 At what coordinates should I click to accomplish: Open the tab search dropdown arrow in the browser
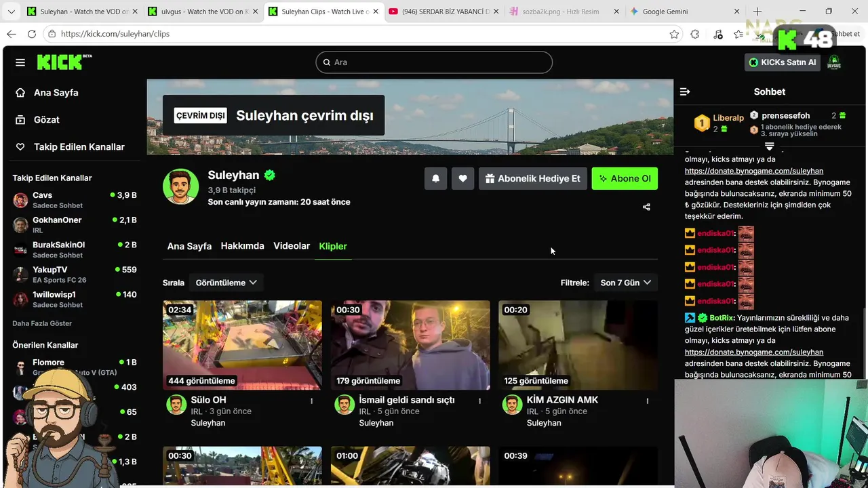(x=11, y=12)
